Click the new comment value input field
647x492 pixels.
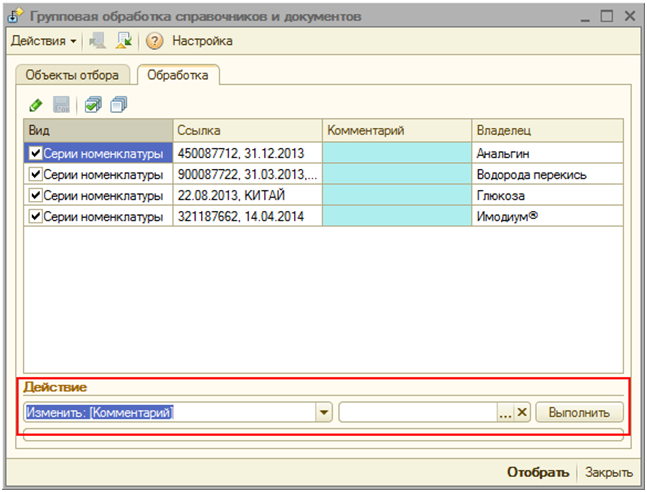click(418, 412)
